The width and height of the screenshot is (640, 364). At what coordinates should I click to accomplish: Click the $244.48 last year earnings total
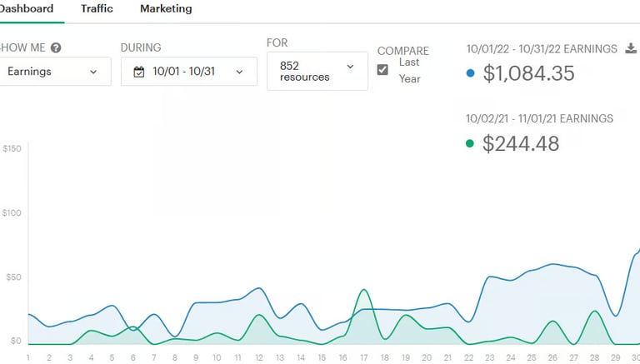click(521, 143)
